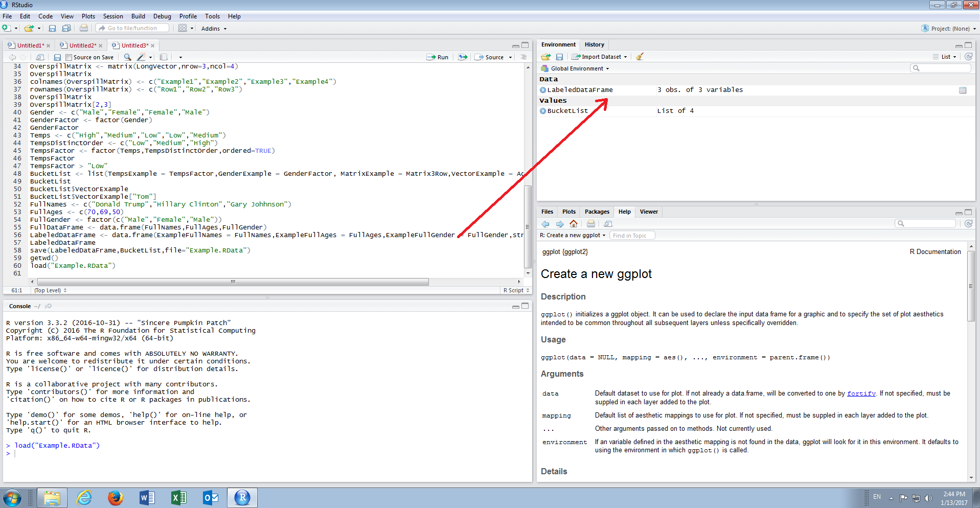Clear workspace objects with broom icon

pos(640,57)
